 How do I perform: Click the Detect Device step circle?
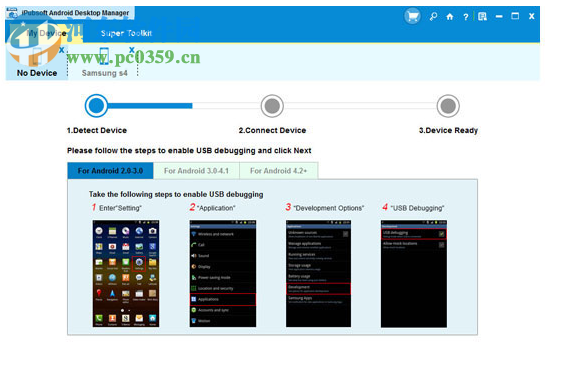click(96, 106)
